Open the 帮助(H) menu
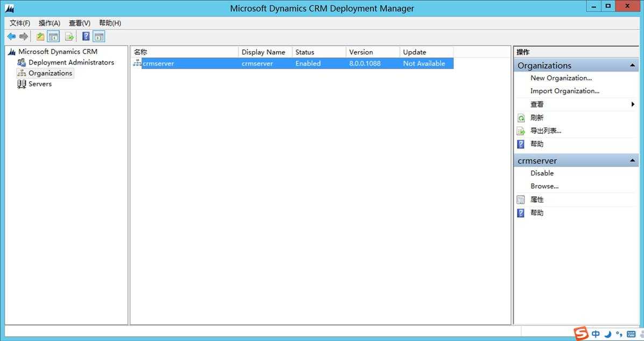 point(110,23)
